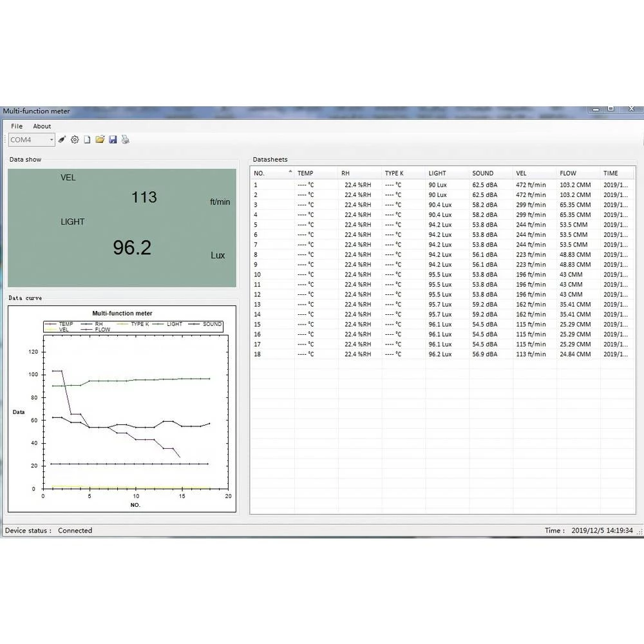Viewport: 644px width, 644px height.
Task: Close the Multi-function meter window
Action: (x=630, y=109)
